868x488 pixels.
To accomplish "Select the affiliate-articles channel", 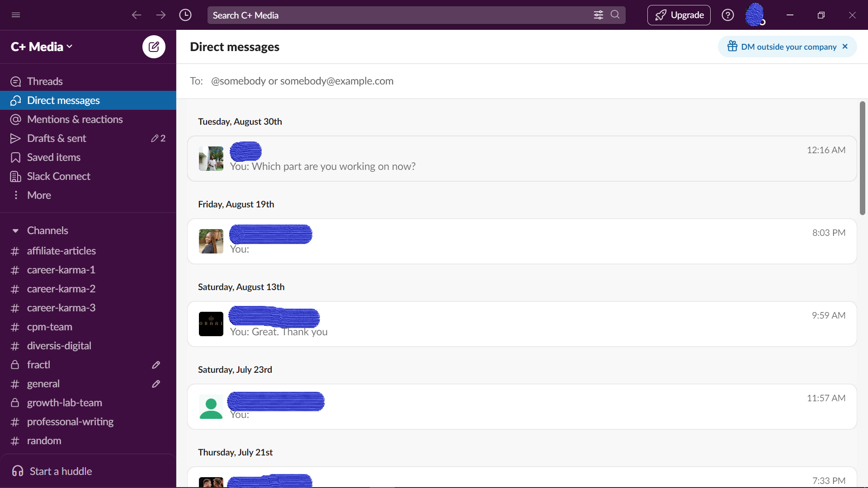I will [61, 250].
